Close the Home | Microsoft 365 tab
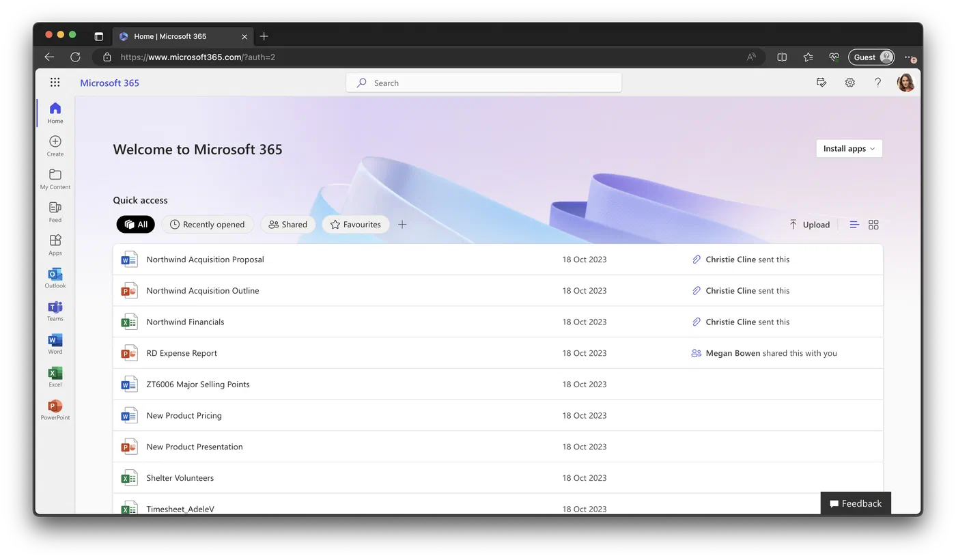The width and height of the screenshot is (956, 560). click(x=244, y=36)
